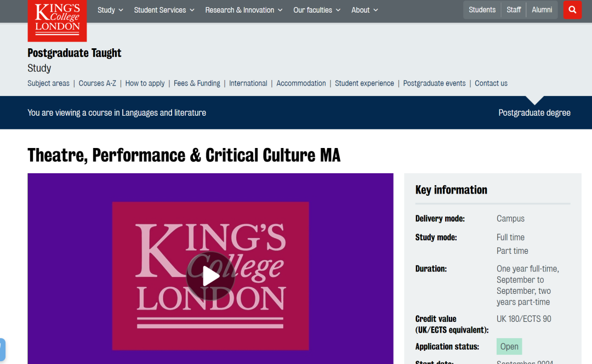Click the 'Duration:' label
This screenshot has width=592, height=364.
[x=431, y=269]
